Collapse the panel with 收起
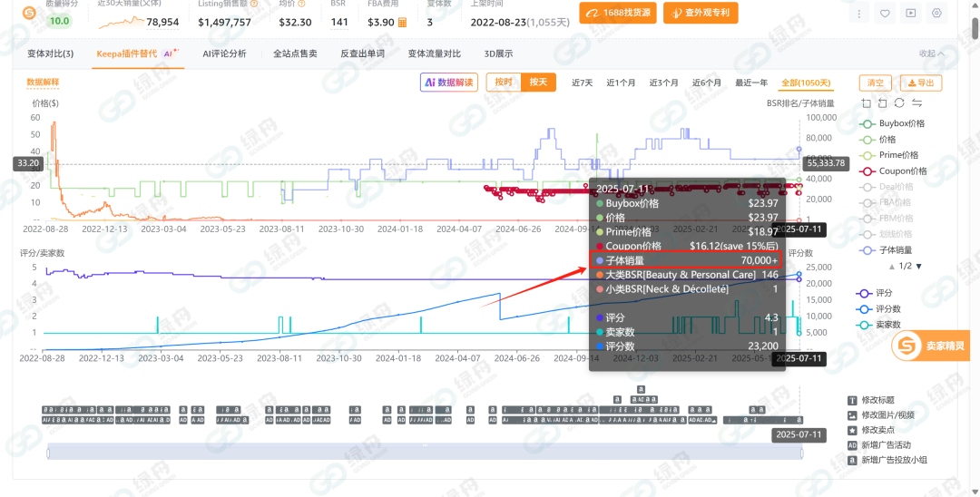980x497 pixels. pyautogui.click(x=931, y=54)
